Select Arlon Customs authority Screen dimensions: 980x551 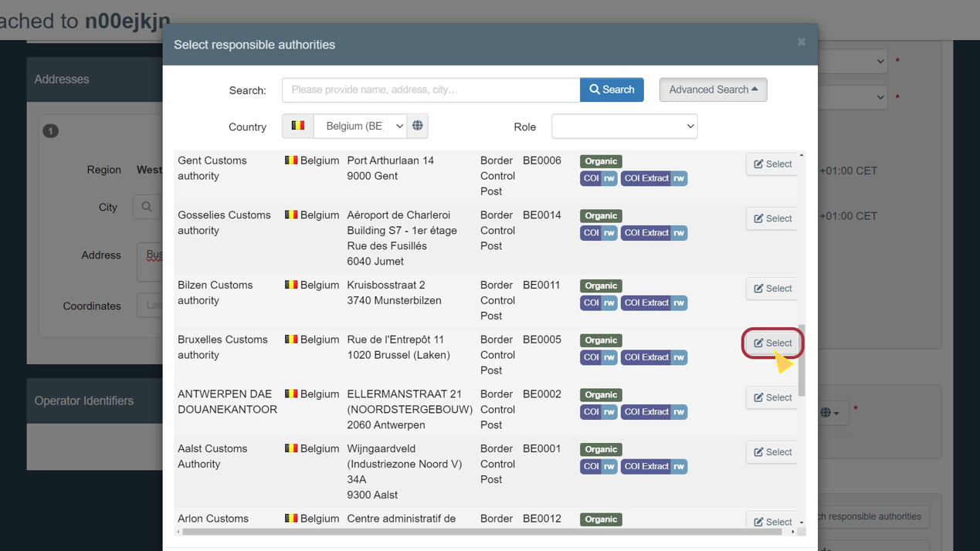[772, 521]
